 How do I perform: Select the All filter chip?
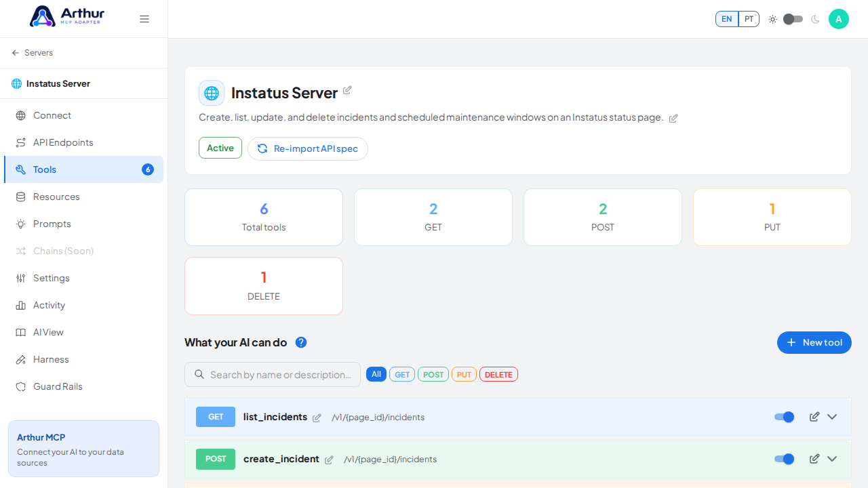(376, 374)
